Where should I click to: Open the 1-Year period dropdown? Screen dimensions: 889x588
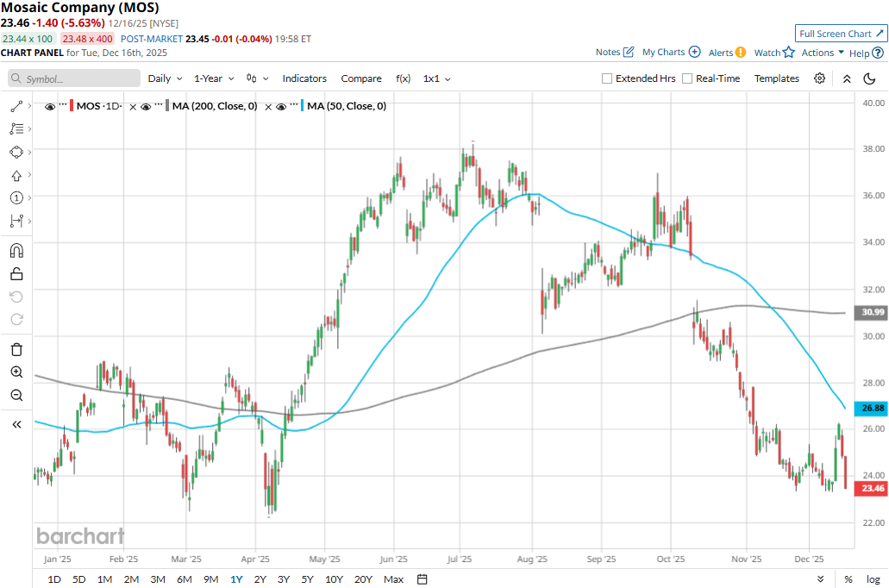click(x=214, y=78)
